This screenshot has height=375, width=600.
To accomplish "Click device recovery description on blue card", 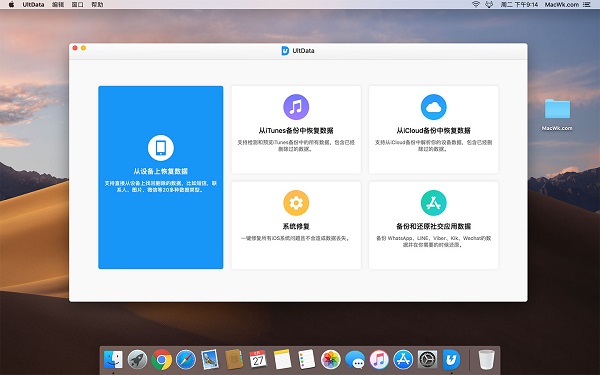I will click(x=161, y=186).
